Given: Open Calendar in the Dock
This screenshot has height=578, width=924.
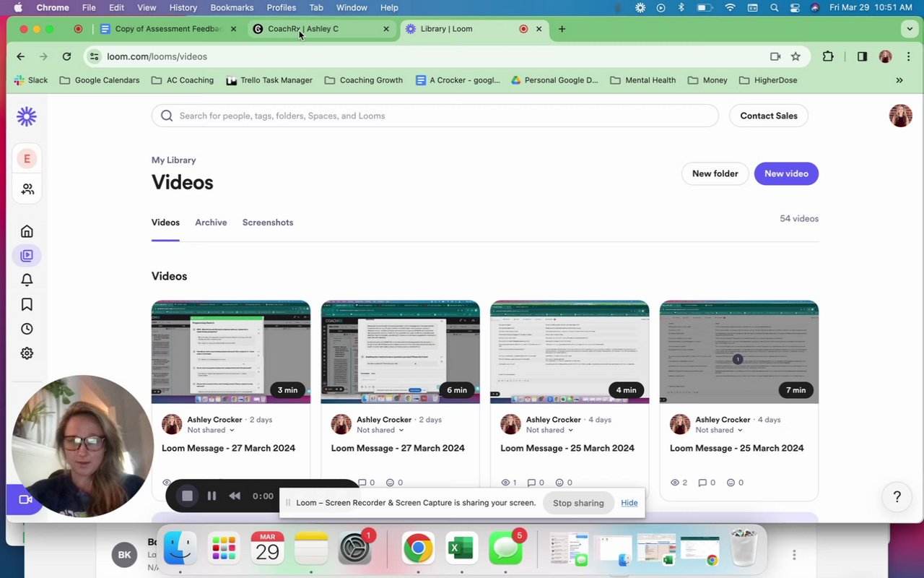Looking at the screenshot, I should click(267, 549).
